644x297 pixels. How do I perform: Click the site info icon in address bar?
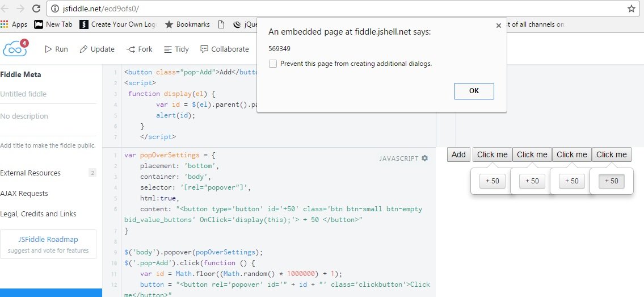pos(54,9)
